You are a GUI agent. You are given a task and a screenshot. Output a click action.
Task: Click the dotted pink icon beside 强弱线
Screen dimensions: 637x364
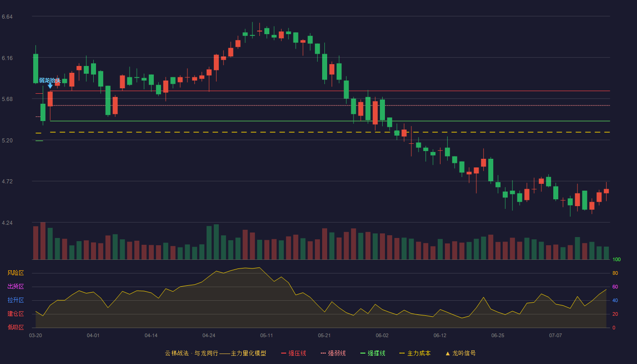pyautogui.click(x=323, y=353)
